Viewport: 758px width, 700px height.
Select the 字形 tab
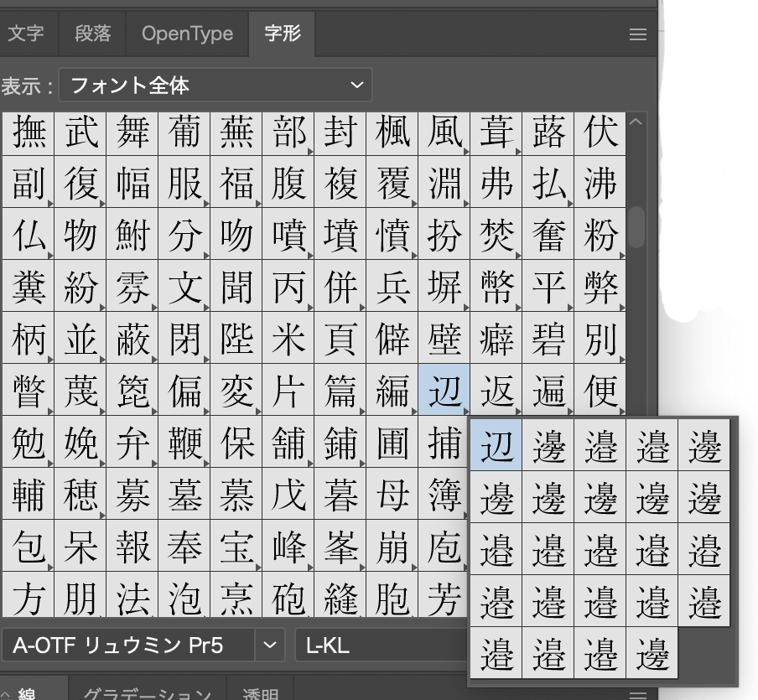[x=282, y=34]
